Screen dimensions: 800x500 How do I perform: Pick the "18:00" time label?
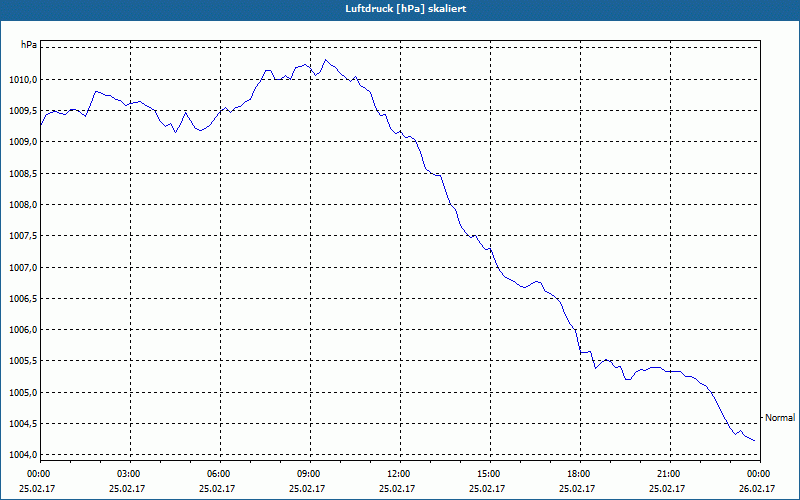pyautogui.click(x=579, y=474)
